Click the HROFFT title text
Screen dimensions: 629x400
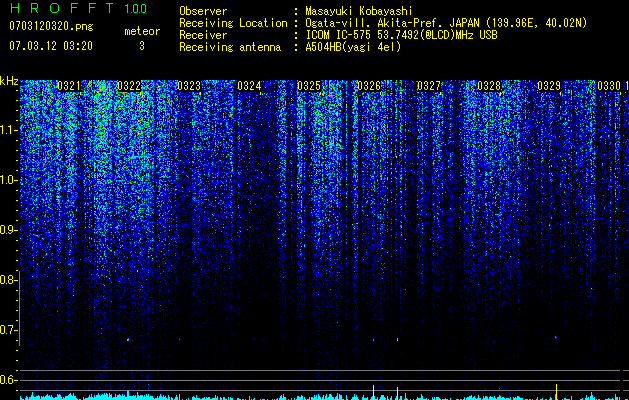62,8
